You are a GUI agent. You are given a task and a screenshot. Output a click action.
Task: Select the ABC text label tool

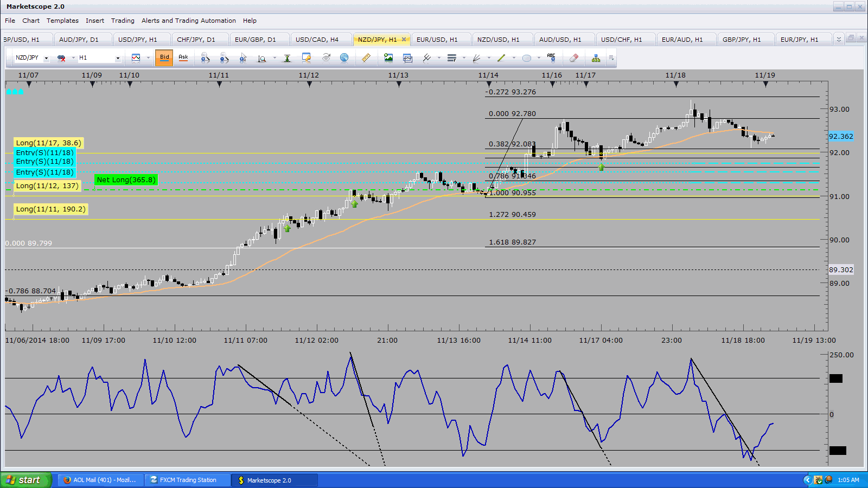pos(551,57)
